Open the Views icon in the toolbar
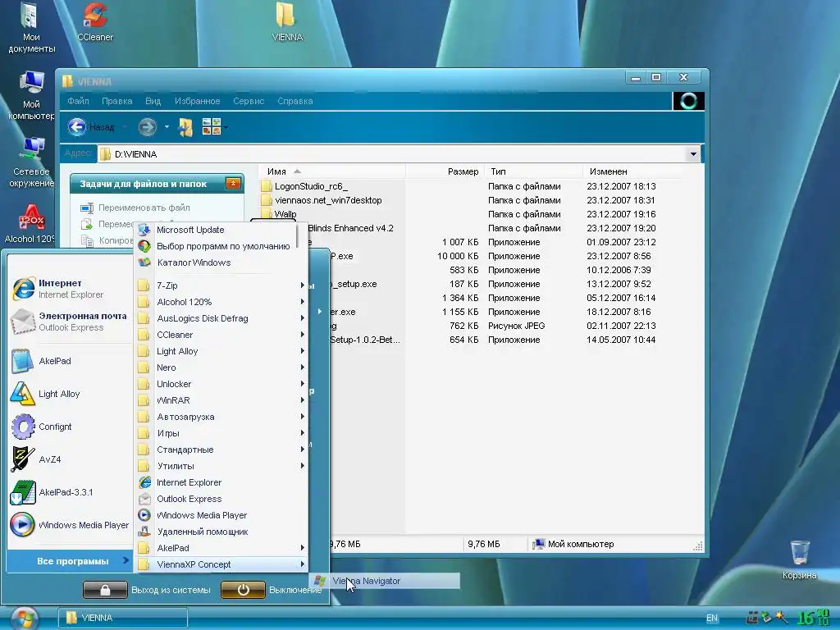The image size is (840, 630). coord(212,126)
